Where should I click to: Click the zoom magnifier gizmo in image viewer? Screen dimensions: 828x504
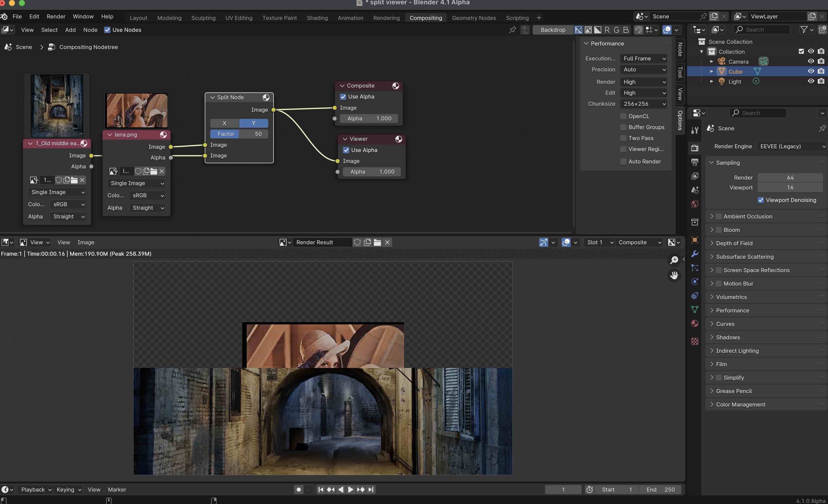674,260
